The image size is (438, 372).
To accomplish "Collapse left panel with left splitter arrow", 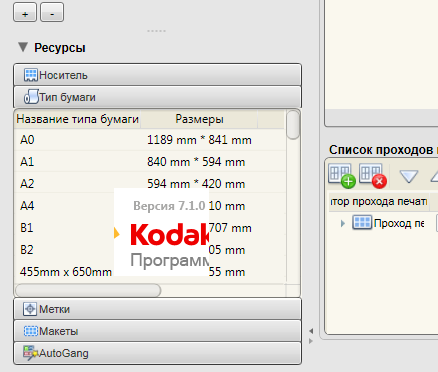I will (311, 331).
